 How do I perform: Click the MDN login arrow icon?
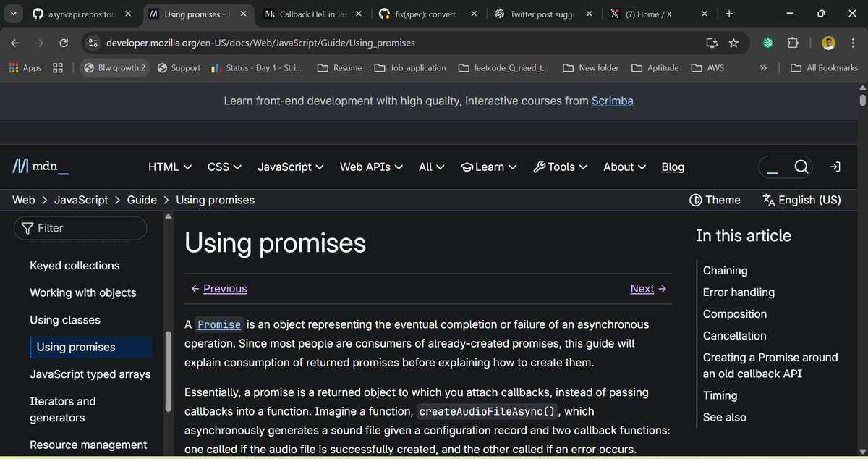tap(835, 167)
